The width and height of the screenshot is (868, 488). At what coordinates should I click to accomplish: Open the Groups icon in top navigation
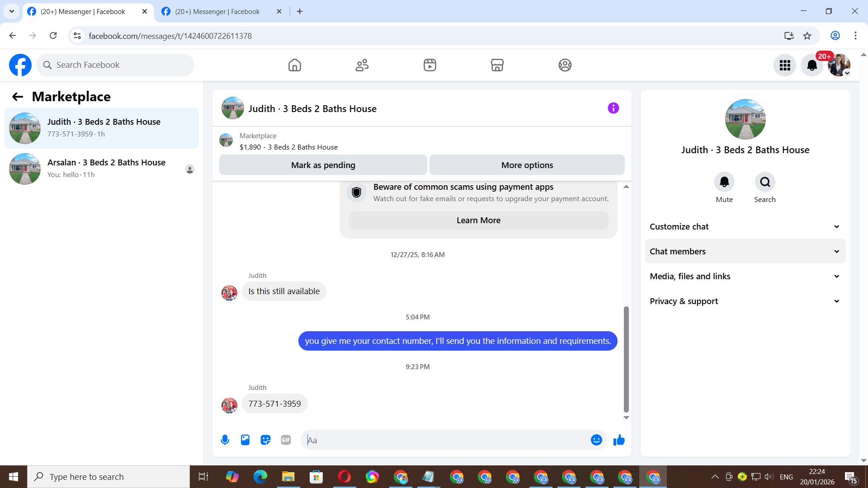[x=565, y=65]
